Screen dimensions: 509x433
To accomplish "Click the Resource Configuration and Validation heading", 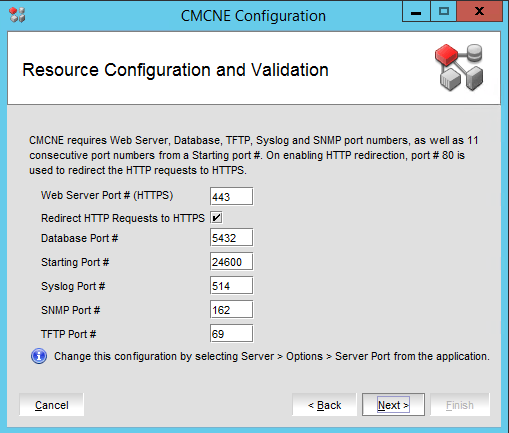I will pos(175,70).
